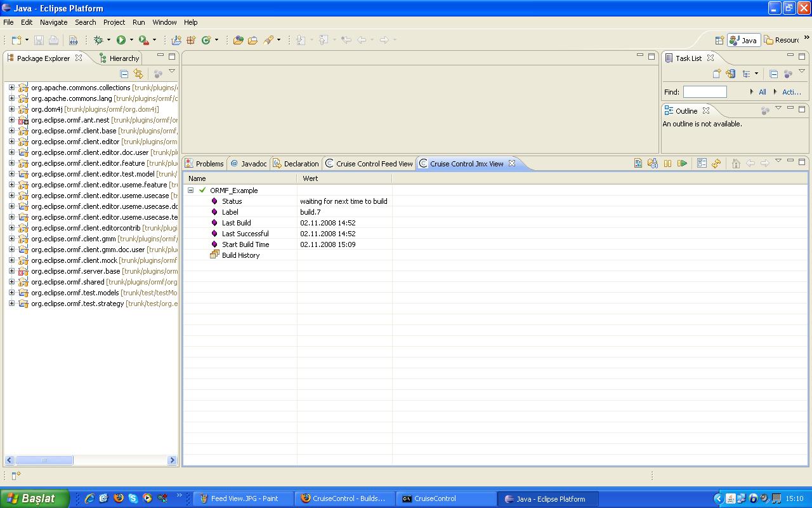Viewport: 812px width, 508px height.
Task: Click into the Task List Find field
Action: 704,92
